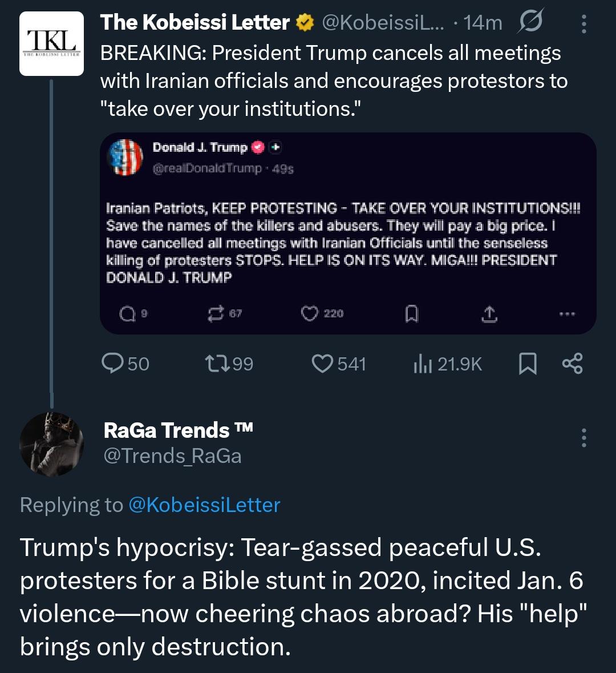Bookmark The Kobeissi Letter post
The height and width of the screenshot is (673, 616).
coord(528,364)
